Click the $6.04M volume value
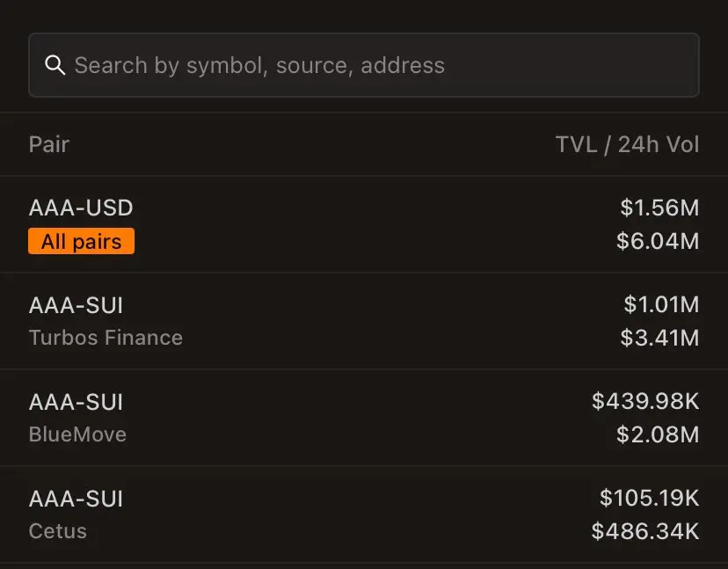Image resolution: width=728 pixels, height=569 pixels. pos(656,241)
